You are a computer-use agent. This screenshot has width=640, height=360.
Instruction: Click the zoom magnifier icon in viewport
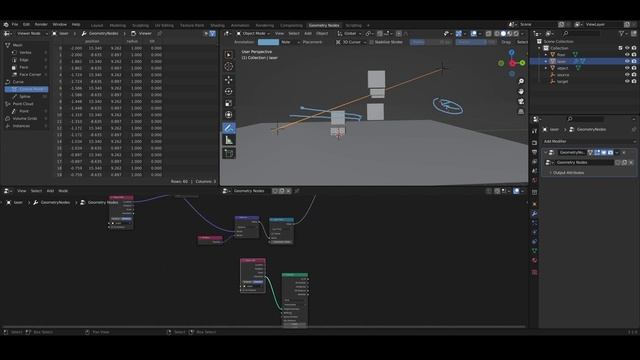[521, 82]
